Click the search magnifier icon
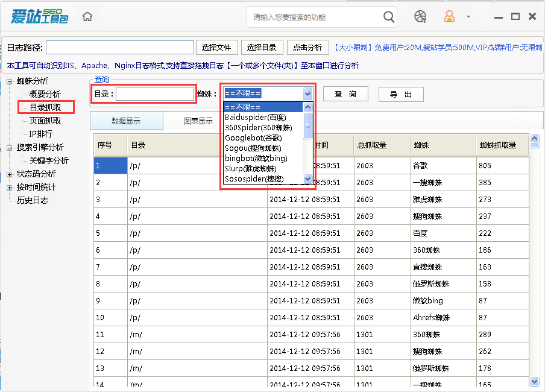The width and height of the screenshot is (545, 392). (x=389, y=17)
